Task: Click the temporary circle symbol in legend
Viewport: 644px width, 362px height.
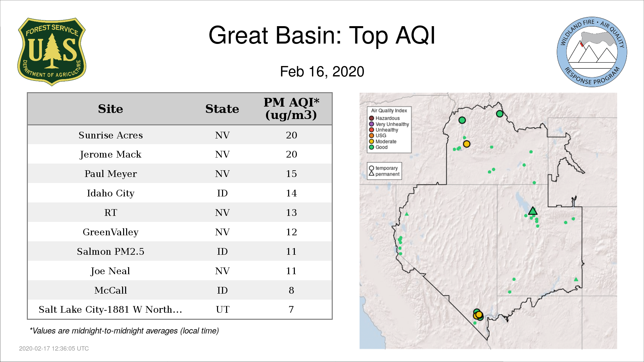Action: (x=372, y=168)
